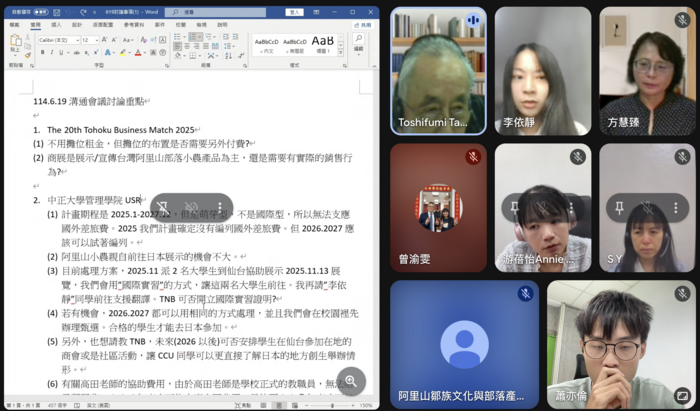The width and height of the screenshot is (700, 411).
Task: Click the zoom slider in status bar
Action: 333,406
